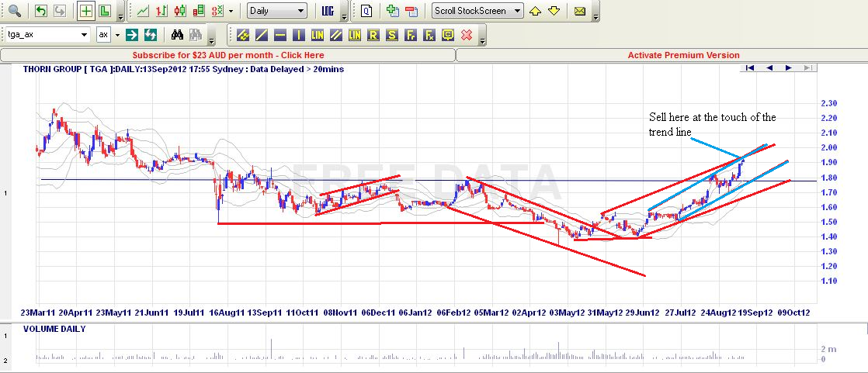868x373 pixels.
Task: Click the red window remove icon
Action: [x=411, y=11]
